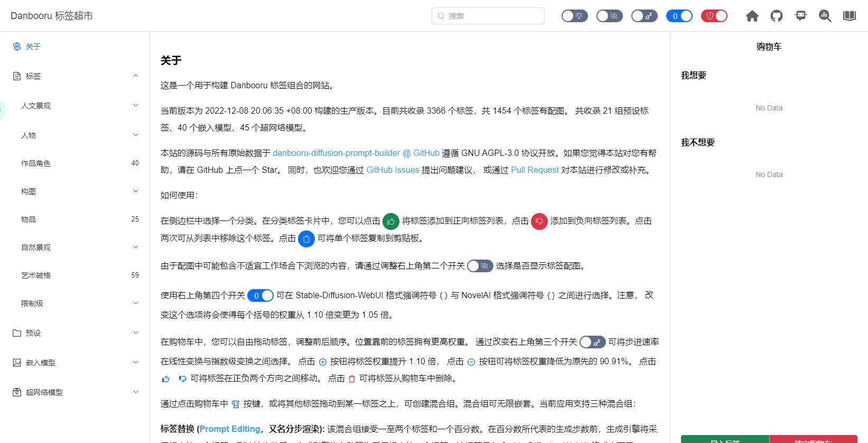The width and height of the screenshot is (868, 443).
Task: Click the 我不想要 section heading
Action: [698, 143]
